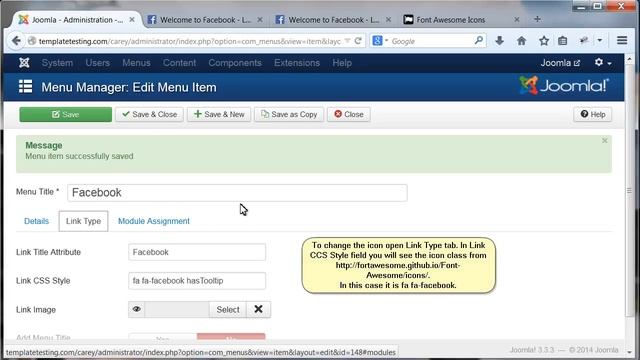Click the browser URL address bar
This screenshot has width=640, height=360.
(x=189, y=41)
